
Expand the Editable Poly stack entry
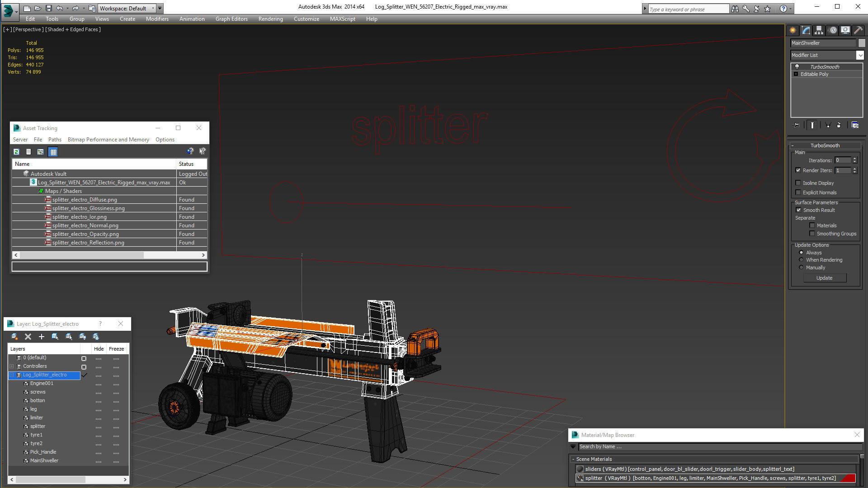tap(796, 74)
